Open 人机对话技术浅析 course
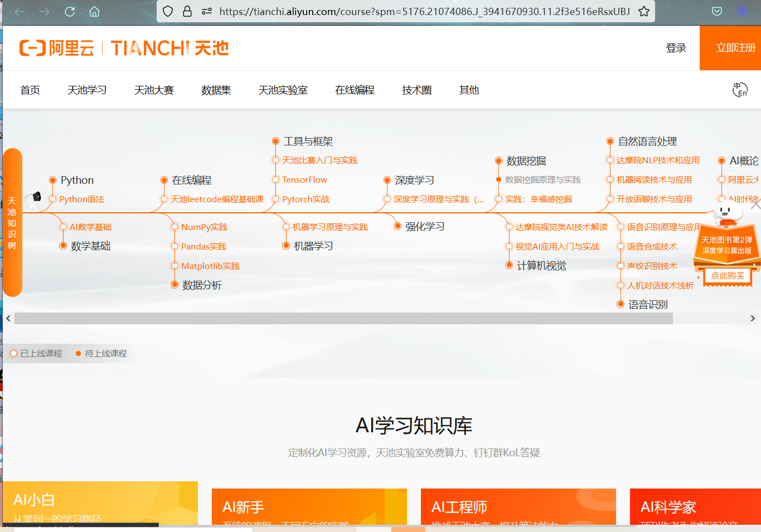761x532 pixels. pyautogui.click(x=660, y=286)
